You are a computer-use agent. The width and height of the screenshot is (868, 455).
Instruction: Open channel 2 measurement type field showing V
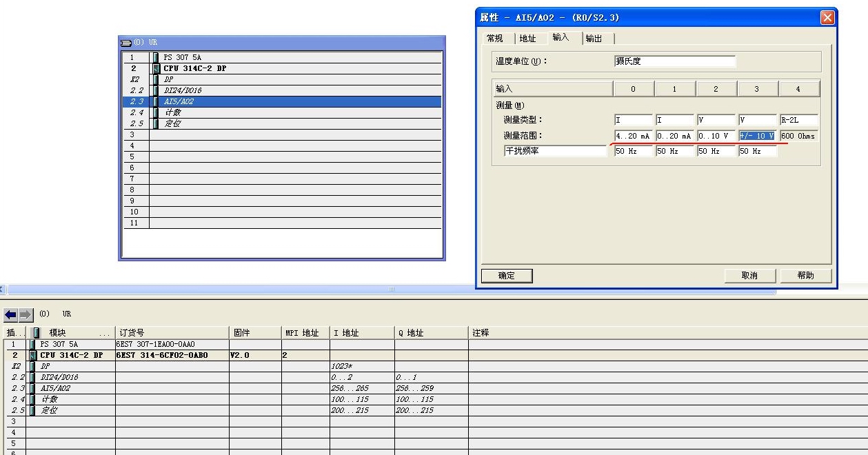pos(716,120)
